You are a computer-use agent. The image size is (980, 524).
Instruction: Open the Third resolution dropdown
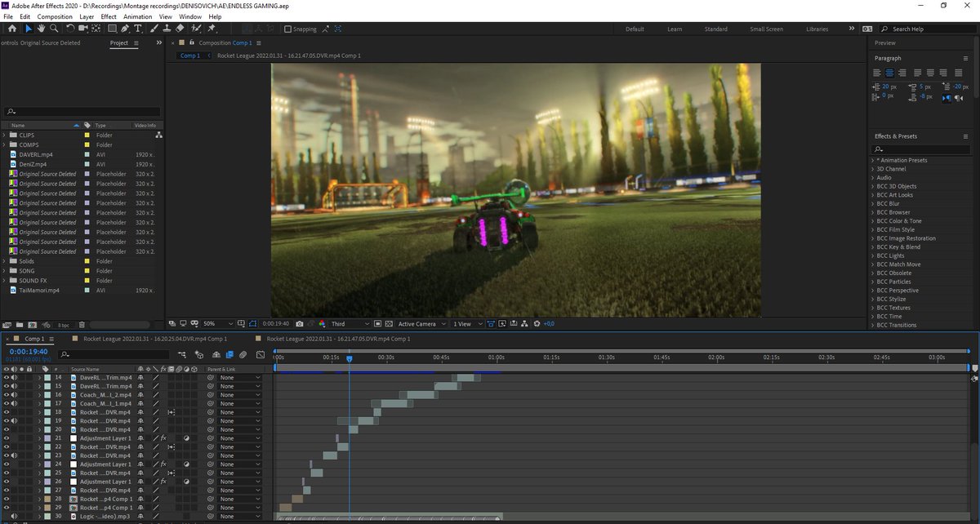[350, 324]
